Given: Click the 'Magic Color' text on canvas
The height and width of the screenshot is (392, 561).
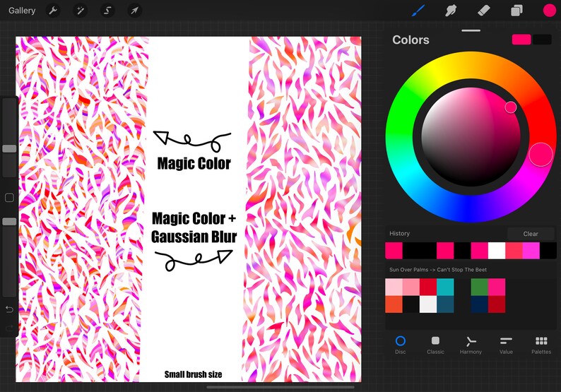Looking at the screenshot, I should pos(194,163).
